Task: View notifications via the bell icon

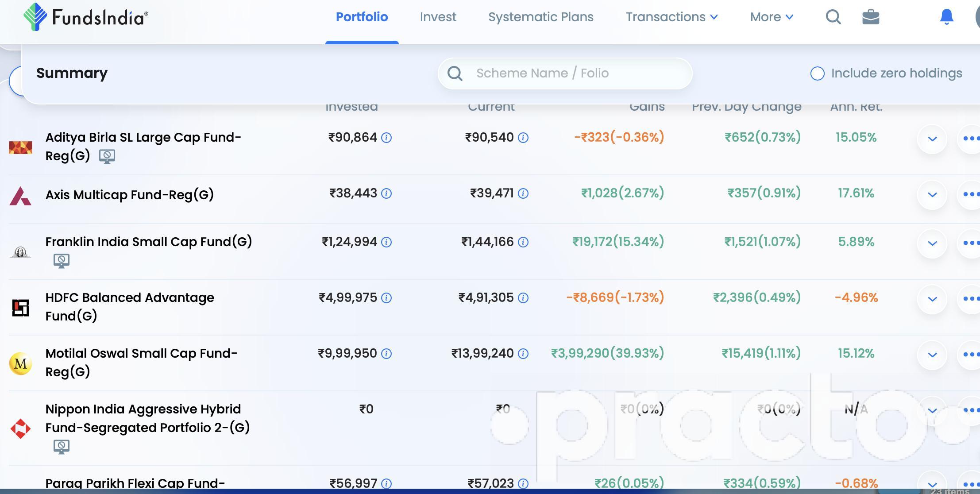Action: tap(946, 17)
